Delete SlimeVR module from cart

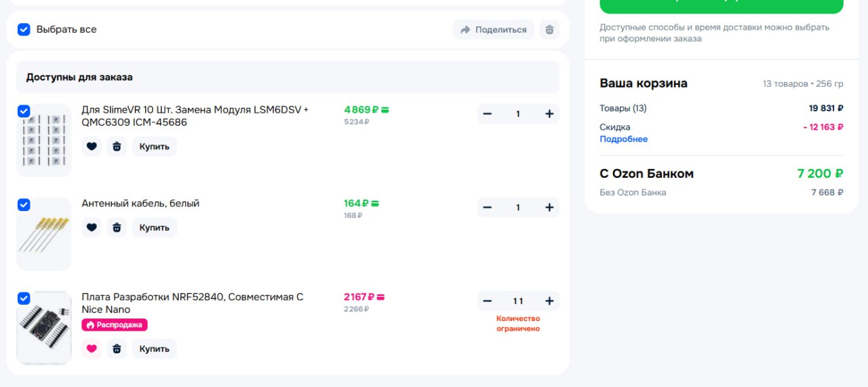pyautogui.click(x=117, y=147)
